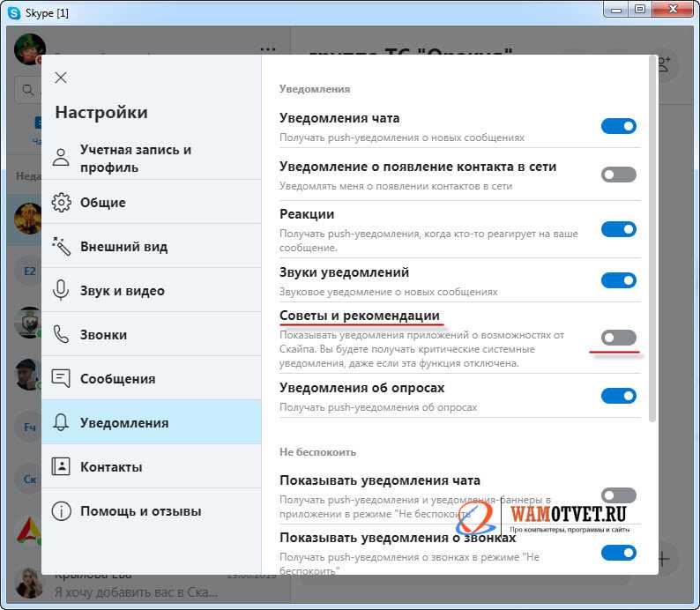
Task: Open the Ск contact avatar in the chat list
Action: 29,479
